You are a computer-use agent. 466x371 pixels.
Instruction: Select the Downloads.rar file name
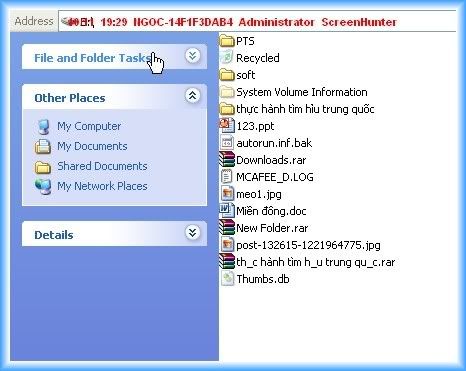point(271,160)
